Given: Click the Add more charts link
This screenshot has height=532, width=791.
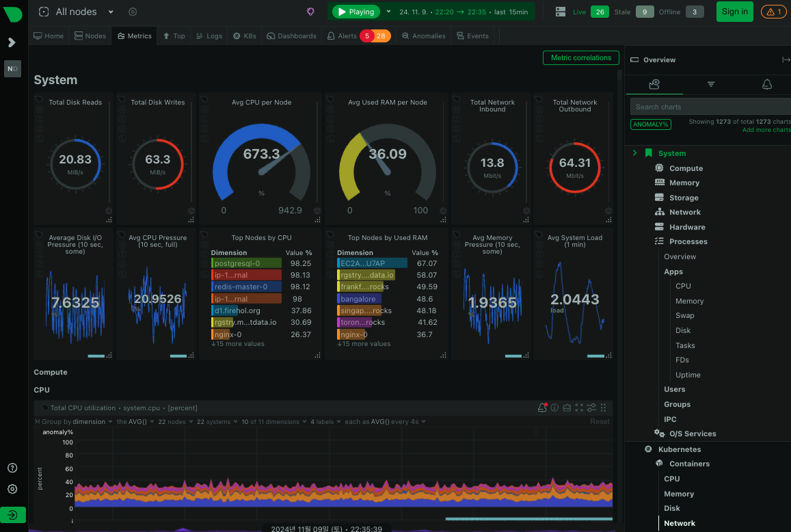Looking at the screenshot, I should (766, 130).
